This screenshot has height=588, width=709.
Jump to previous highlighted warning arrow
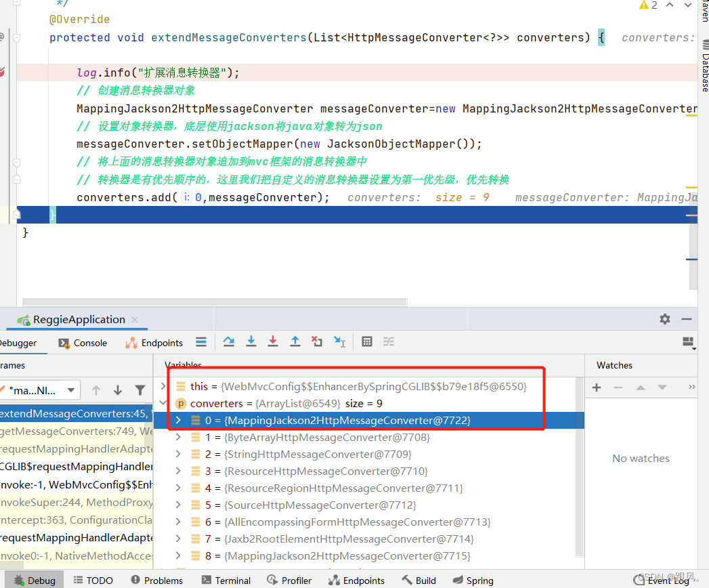tap(670, 5)
